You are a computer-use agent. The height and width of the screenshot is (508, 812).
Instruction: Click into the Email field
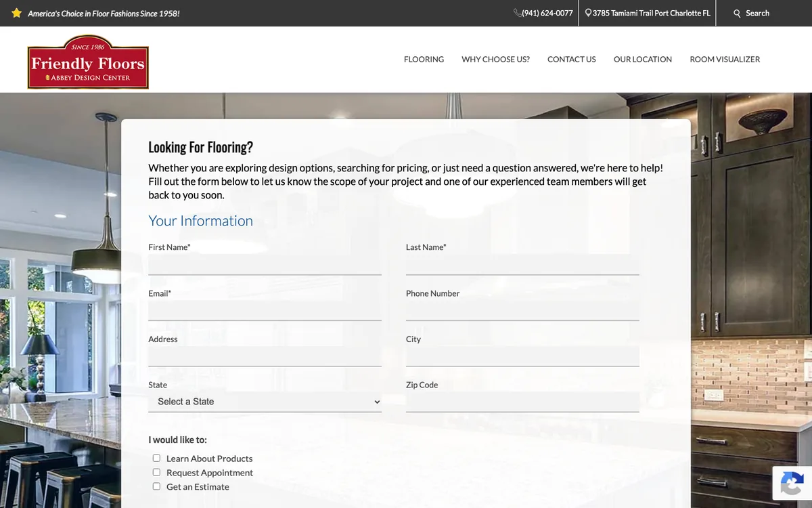tap(265, 311)
